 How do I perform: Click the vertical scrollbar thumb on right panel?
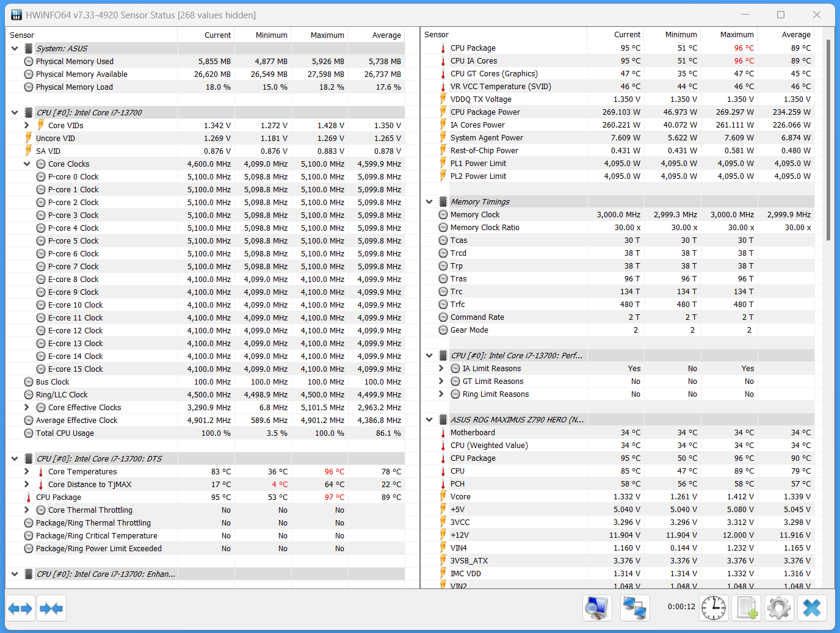click(x=828, y=140)
